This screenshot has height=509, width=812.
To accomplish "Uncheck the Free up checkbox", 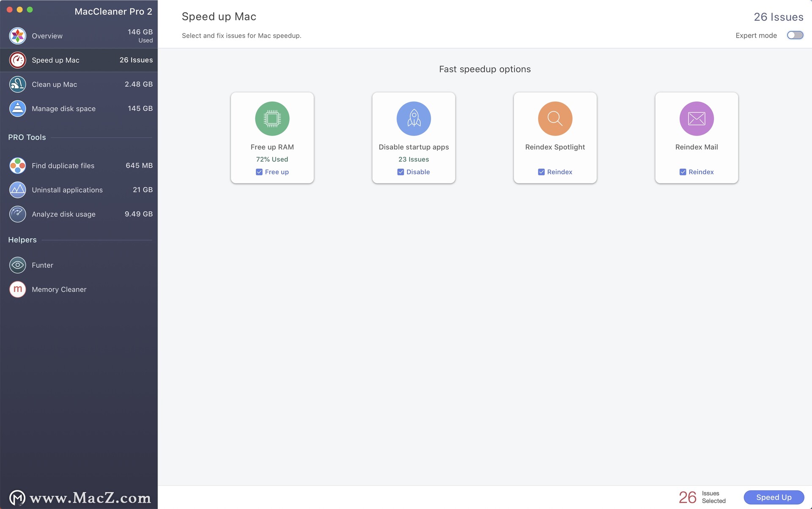I will click(259, 172).
